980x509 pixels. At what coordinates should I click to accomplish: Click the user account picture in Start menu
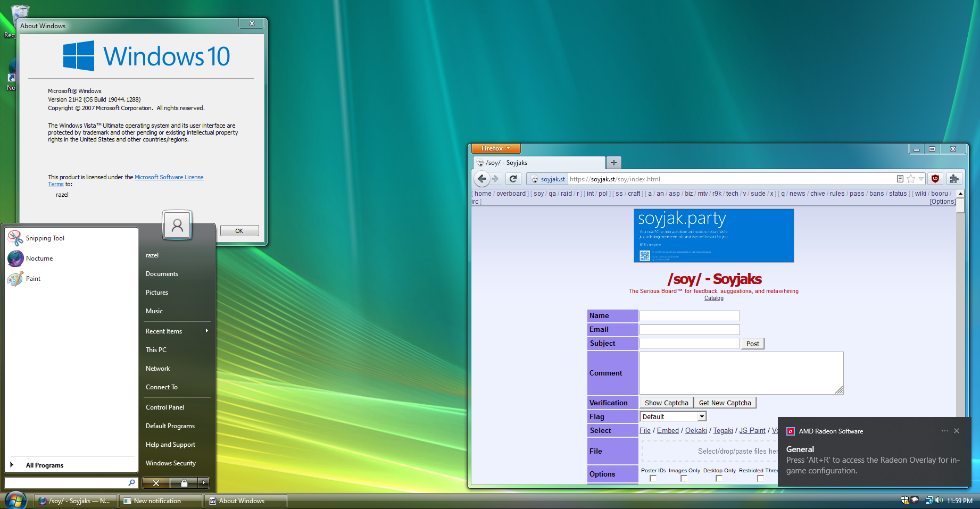point(177,225)
